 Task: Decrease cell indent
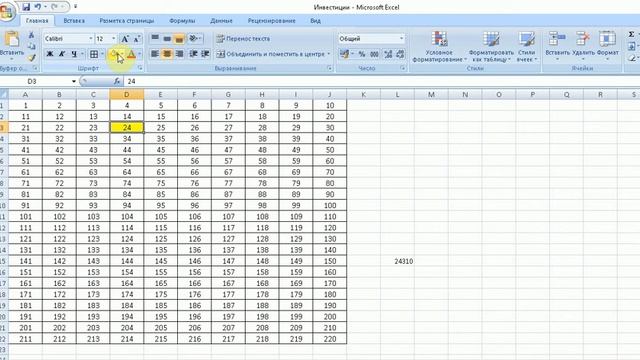(193, 53)
